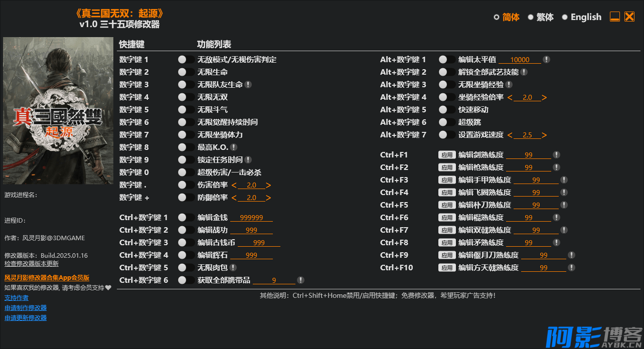Toggle 无限斗气 switch
Screen dimensions: 644x349
click(x=186, y=110)
